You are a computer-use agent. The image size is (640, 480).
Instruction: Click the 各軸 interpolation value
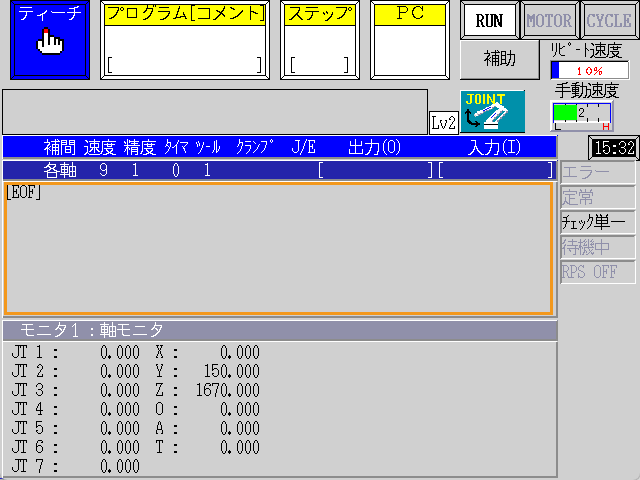click(x=60, y=170)
